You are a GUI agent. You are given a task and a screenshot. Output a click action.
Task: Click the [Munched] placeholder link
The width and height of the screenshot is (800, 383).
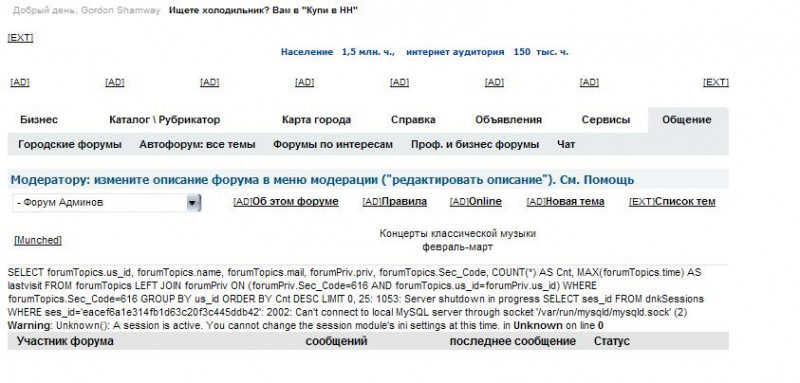tap(38, 240)
